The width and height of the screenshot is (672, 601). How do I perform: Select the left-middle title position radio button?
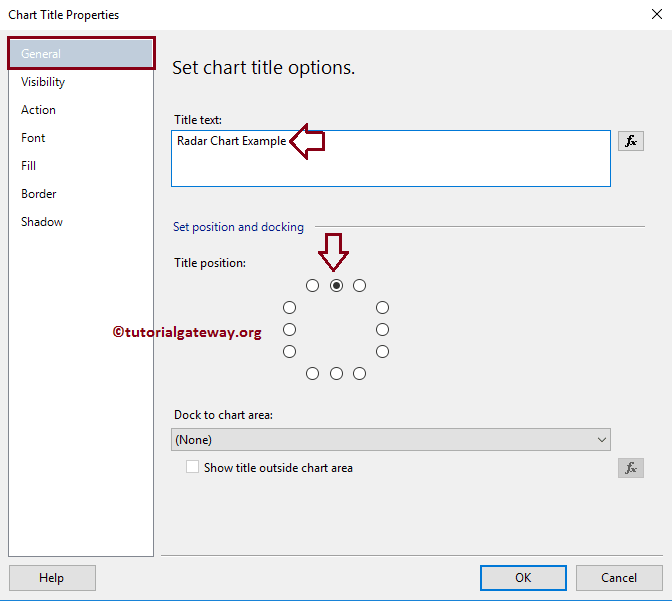pos(290,329)
